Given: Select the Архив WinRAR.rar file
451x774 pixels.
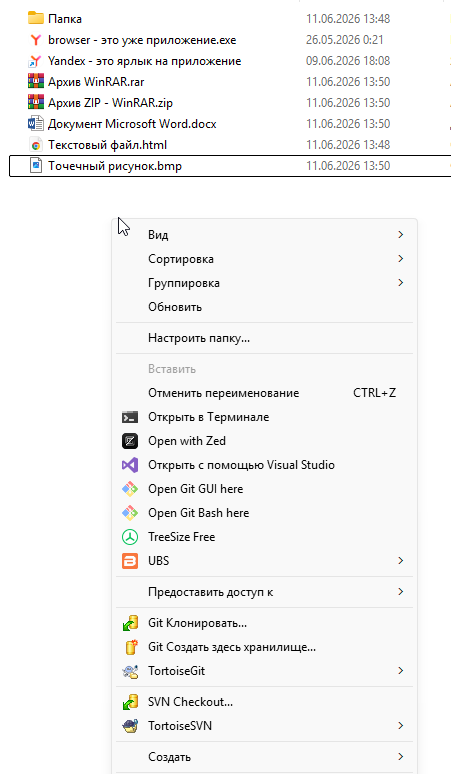Looking at the screenshot, I should (x=96, y=82).
